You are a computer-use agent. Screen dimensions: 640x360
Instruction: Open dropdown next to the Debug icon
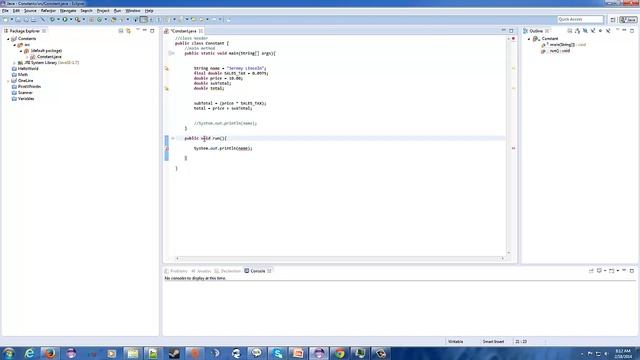point(58,19)
